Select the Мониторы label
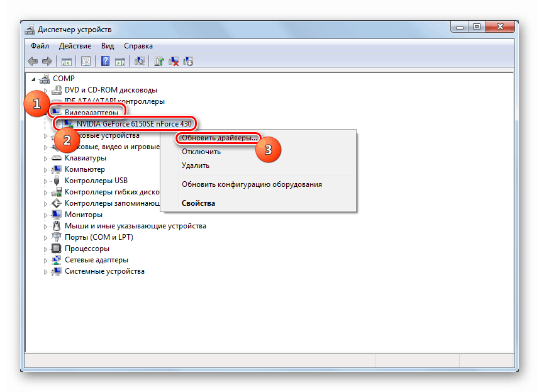 pyautogui.click(x=84, y=215)
